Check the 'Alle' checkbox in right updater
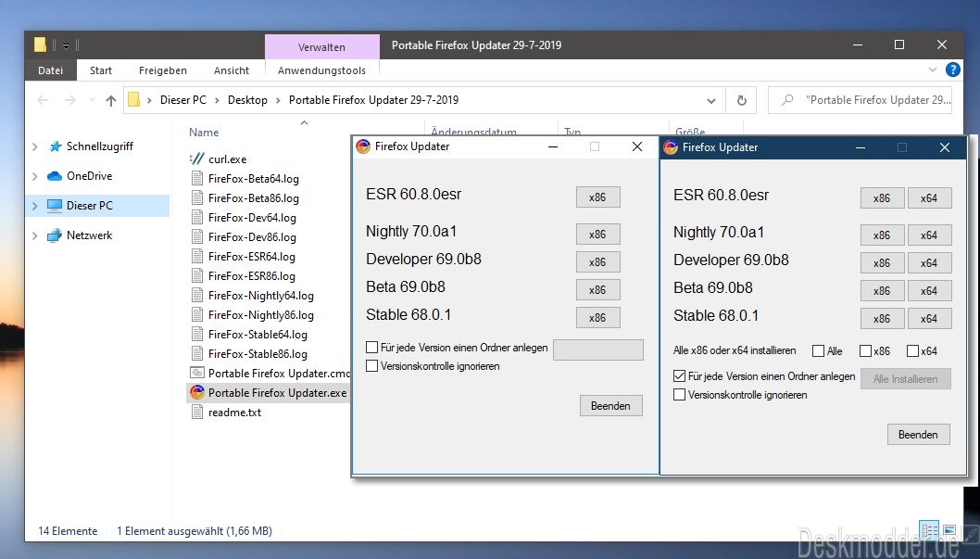The height and width of the screenshot is (559, 980). point(818,350)
